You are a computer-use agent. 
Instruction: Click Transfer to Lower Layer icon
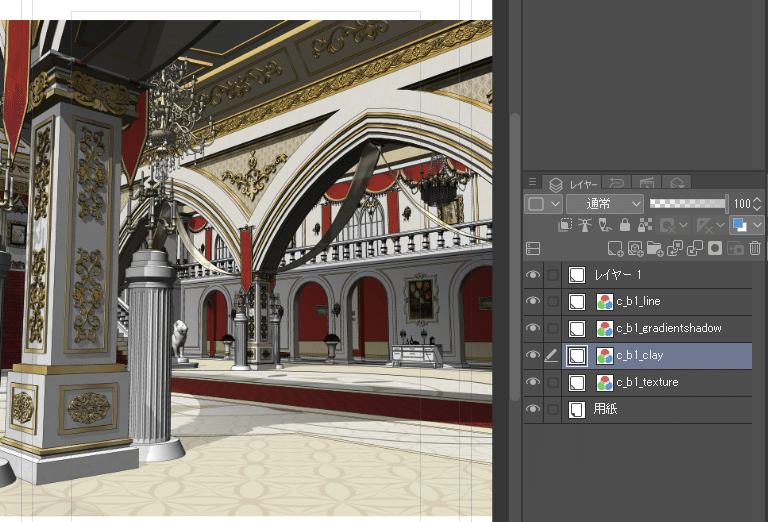(675, 249)
